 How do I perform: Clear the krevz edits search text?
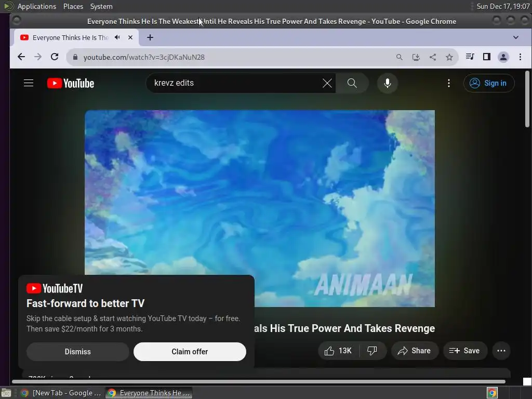pos(327,83)
